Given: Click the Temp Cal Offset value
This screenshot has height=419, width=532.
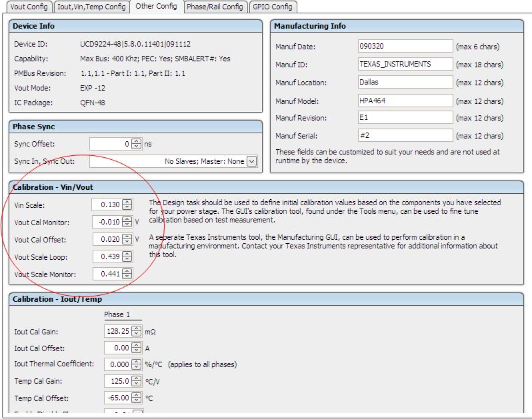Looking at the screenshot, I should 118,397.
